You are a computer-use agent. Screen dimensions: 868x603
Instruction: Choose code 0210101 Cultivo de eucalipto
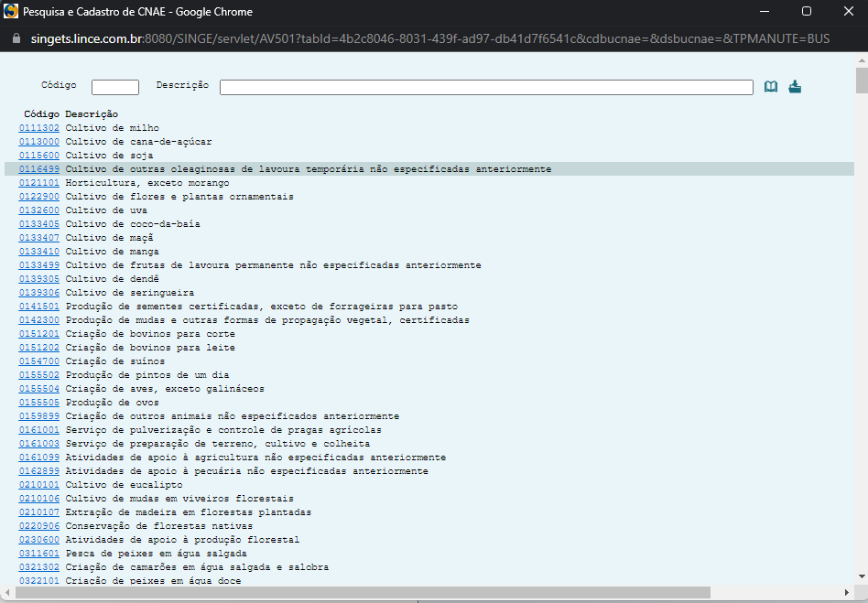[x=39, y=485]
